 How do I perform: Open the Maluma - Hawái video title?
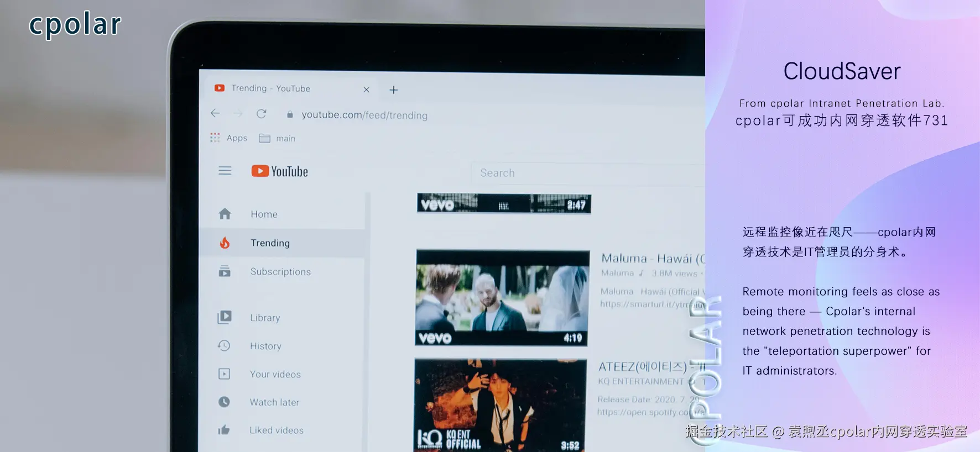coord(653,258)
